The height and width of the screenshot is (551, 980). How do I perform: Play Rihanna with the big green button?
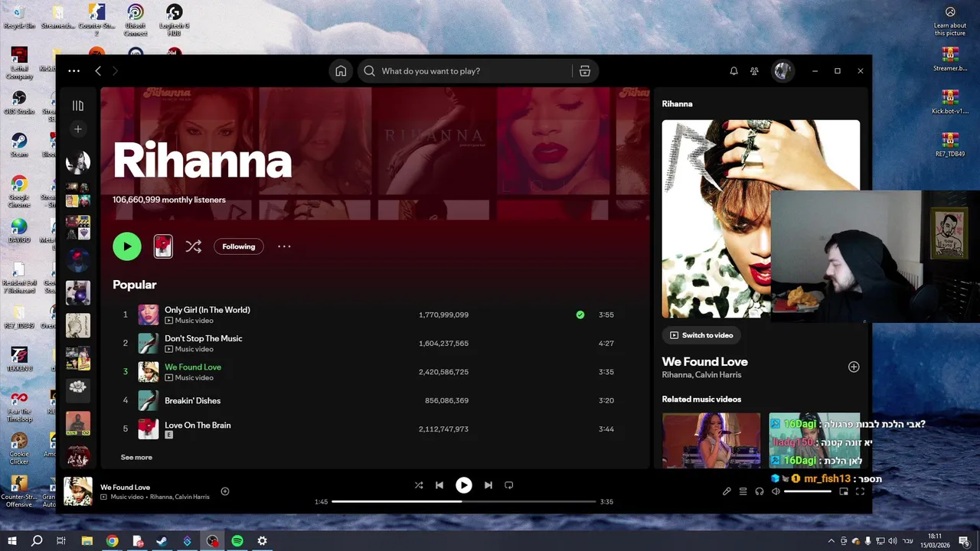click(127, 246)
